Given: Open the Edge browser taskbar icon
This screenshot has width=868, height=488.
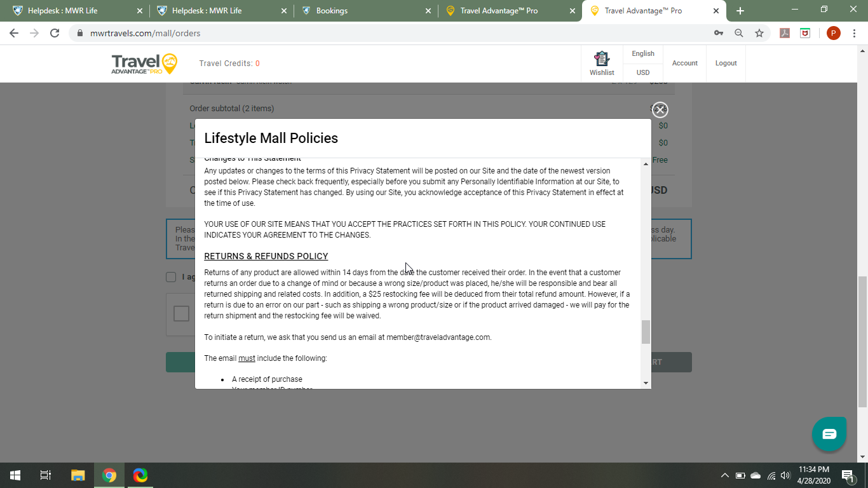Looking at the screenshot, I should pyautogui.click(x=140, y=475).
